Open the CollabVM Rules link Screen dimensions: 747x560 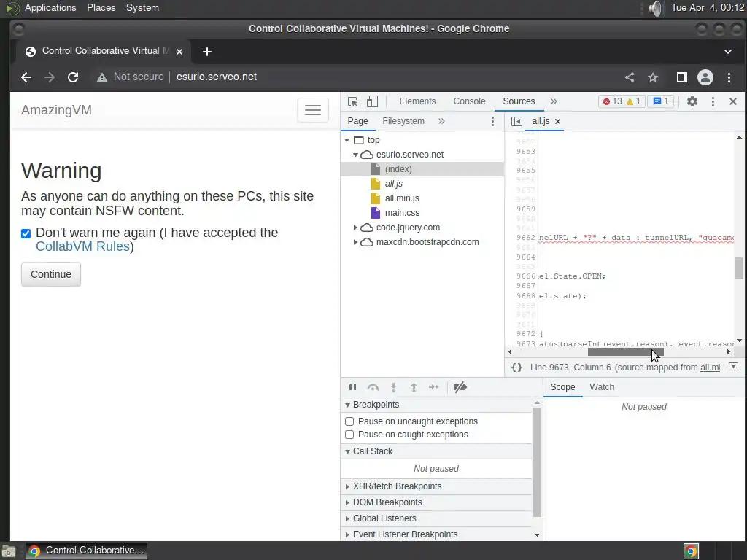83,246
